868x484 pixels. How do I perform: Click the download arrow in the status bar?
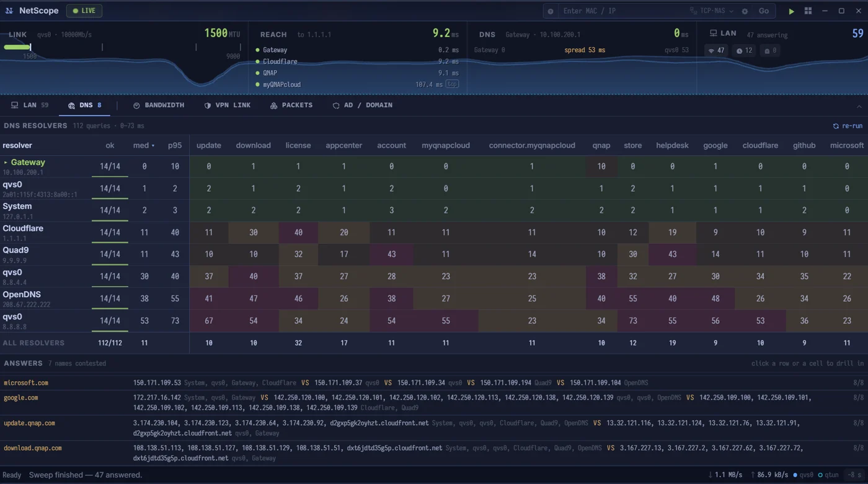point(711,475)
